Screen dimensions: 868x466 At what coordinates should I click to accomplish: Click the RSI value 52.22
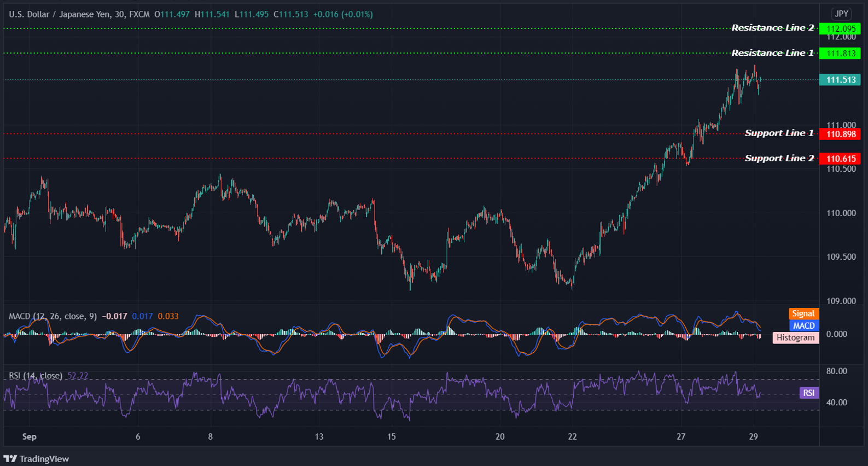pos(78,376)
